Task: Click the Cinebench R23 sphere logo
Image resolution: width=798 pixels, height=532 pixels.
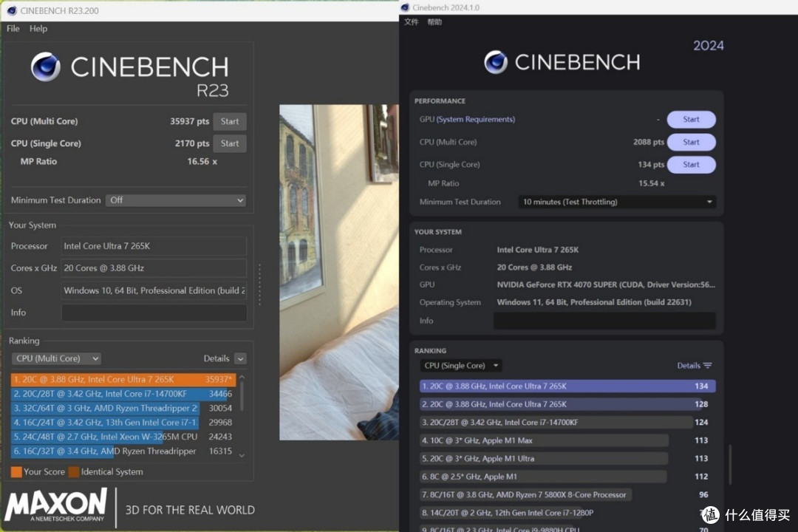Action: 46,67
